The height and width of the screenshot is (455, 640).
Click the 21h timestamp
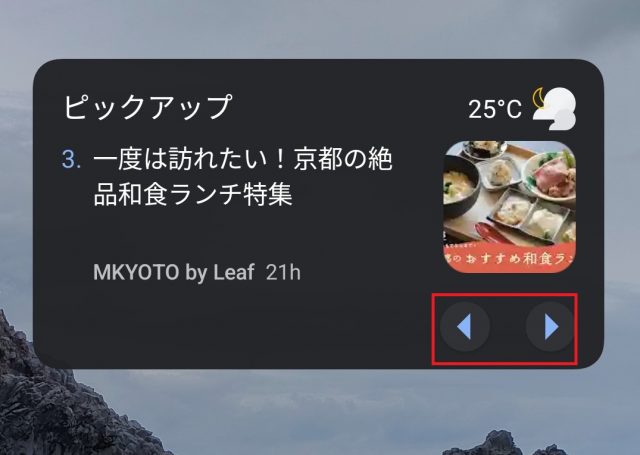(x=283, y=272)
